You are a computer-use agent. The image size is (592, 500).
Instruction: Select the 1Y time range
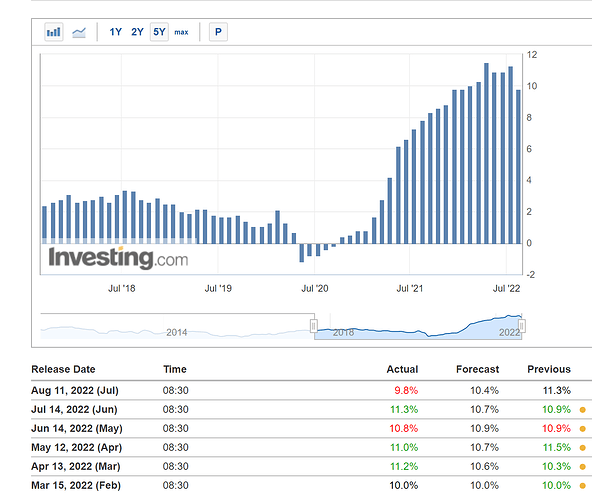click(116, 32)
